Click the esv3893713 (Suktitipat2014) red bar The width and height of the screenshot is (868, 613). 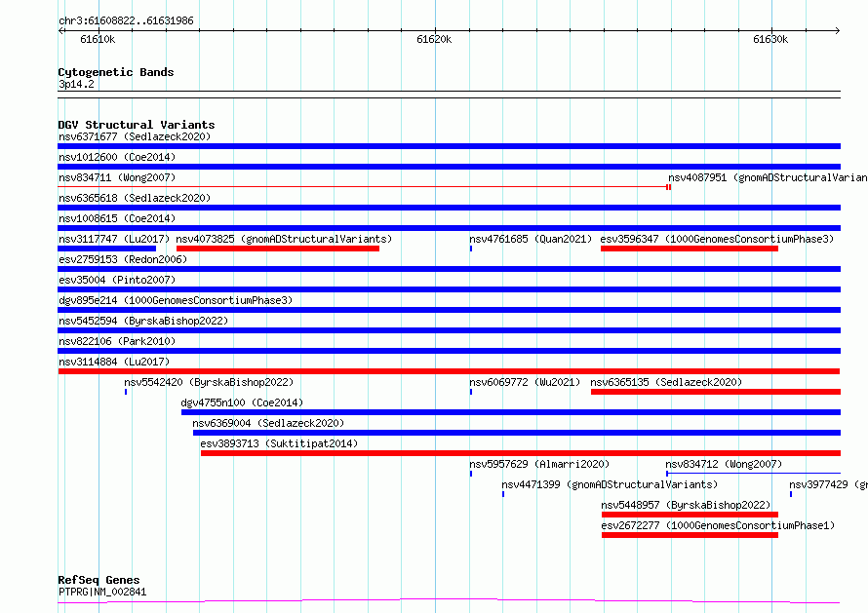pyautogui.click(x=521, y=453)
